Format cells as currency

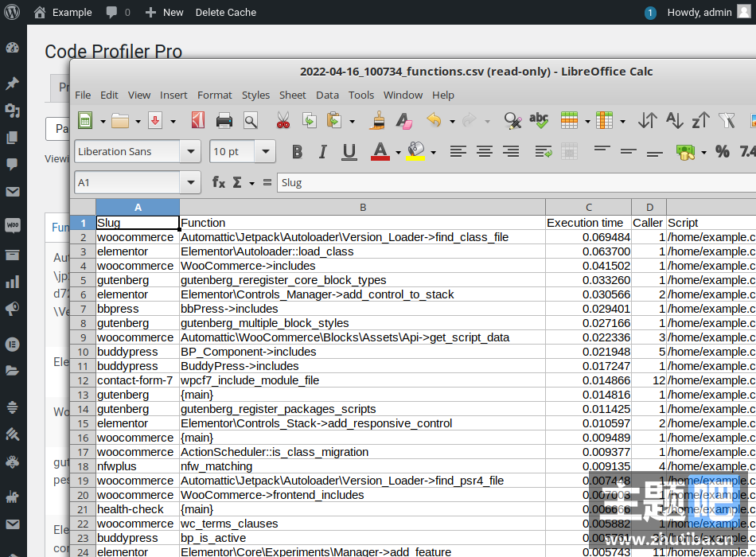tap(685, 152)
